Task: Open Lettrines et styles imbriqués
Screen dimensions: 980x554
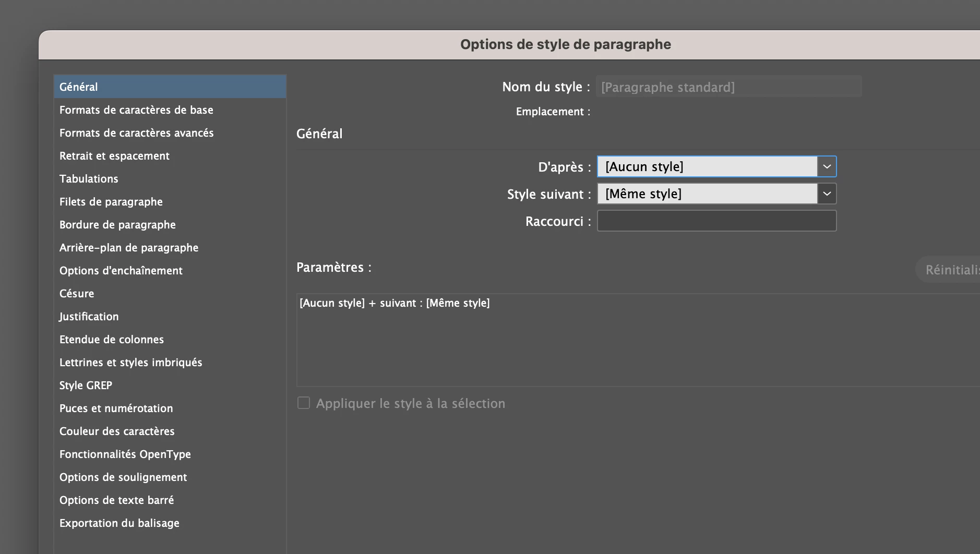Action: [130, 363]
